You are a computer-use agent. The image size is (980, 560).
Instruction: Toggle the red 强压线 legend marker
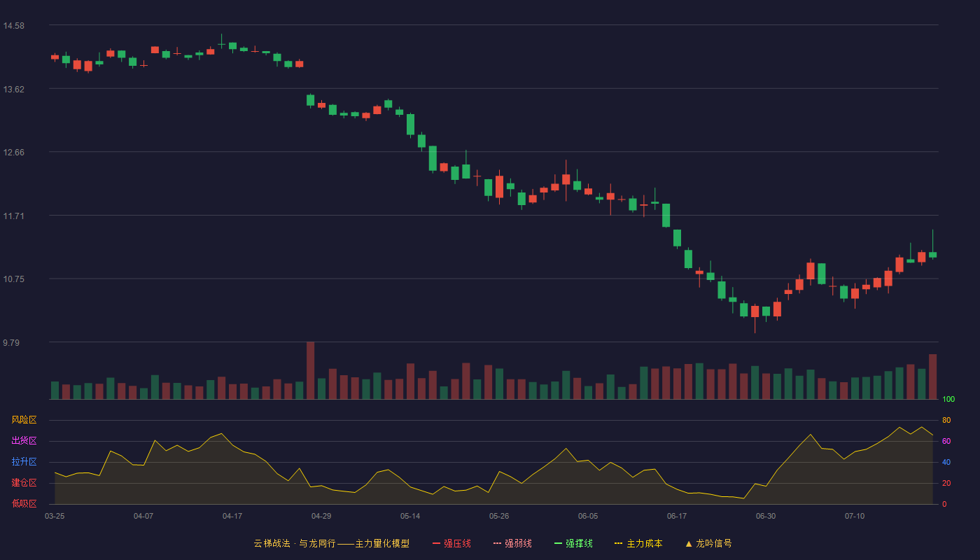pos(437,543)
